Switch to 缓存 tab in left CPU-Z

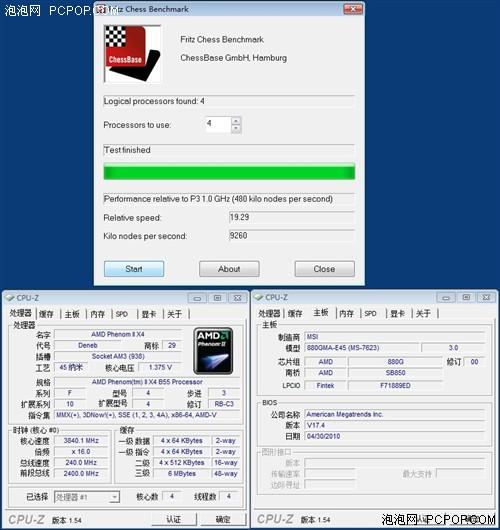tap(46, 314)
